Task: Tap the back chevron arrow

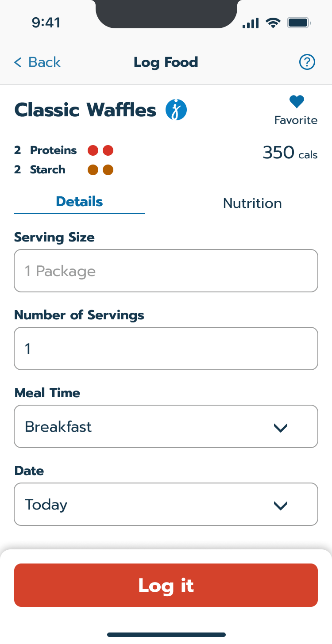Action: (x=18, y=62)
